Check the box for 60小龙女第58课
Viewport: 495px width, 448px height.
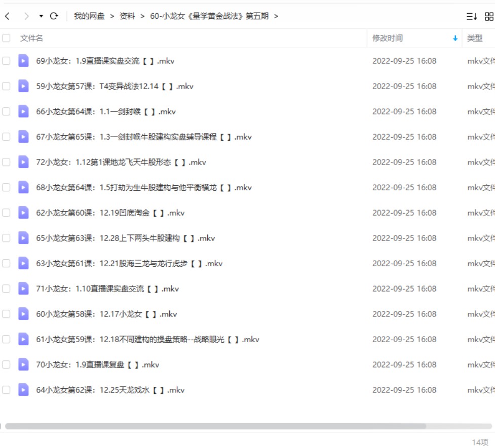pyautogui.click(x=6, y=314)
